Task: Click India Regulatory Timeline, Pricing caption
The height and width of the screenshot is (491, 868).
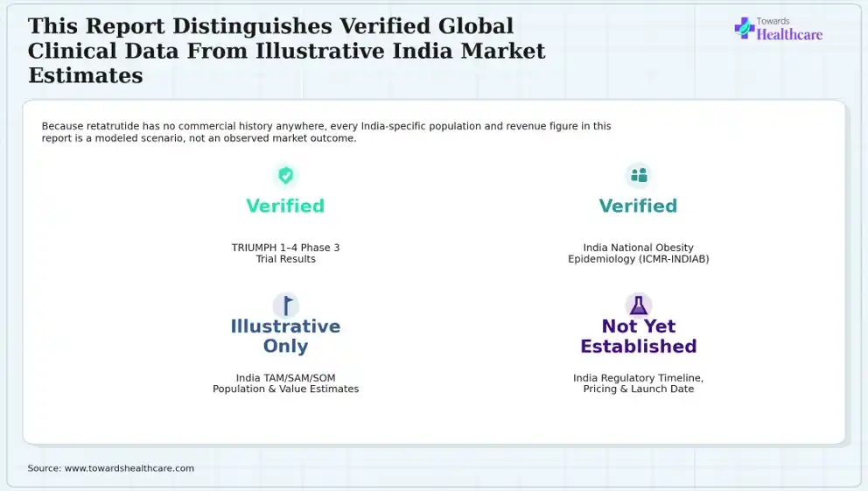Action: coord(638,383)
